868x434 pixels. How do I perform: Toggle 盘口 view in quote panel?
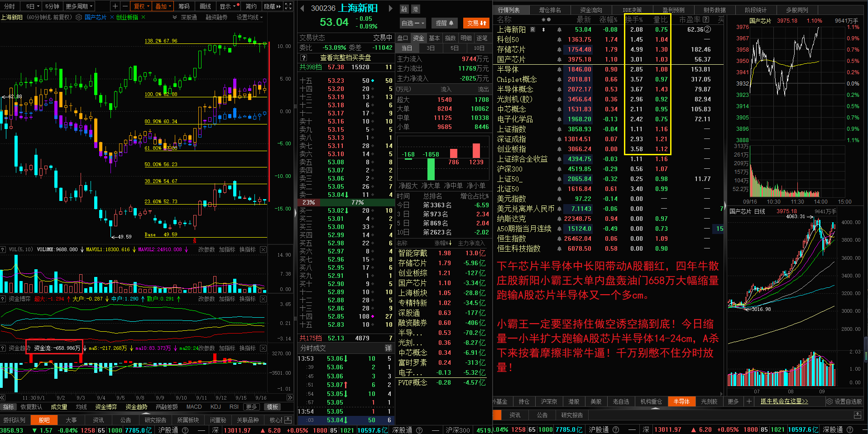(x=403, y=38)
